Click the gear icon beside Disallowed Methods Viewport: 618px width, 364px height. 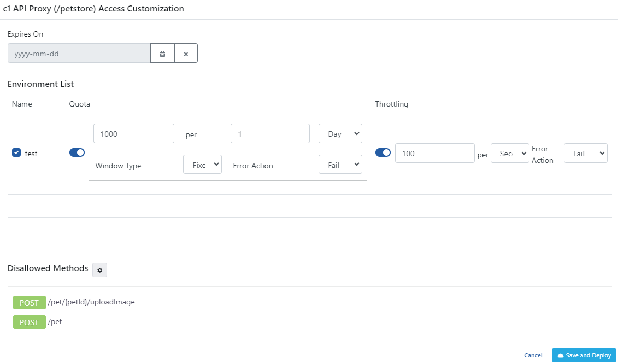coord(99,270)
